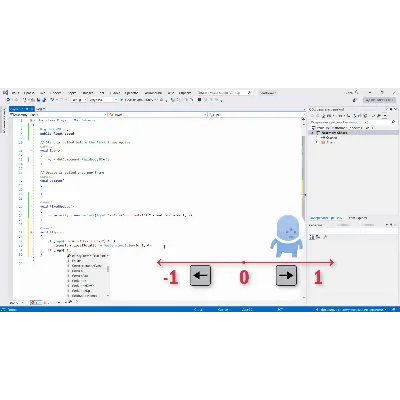
Task: Click the search box in the title bar
Action: coord(225,93)
